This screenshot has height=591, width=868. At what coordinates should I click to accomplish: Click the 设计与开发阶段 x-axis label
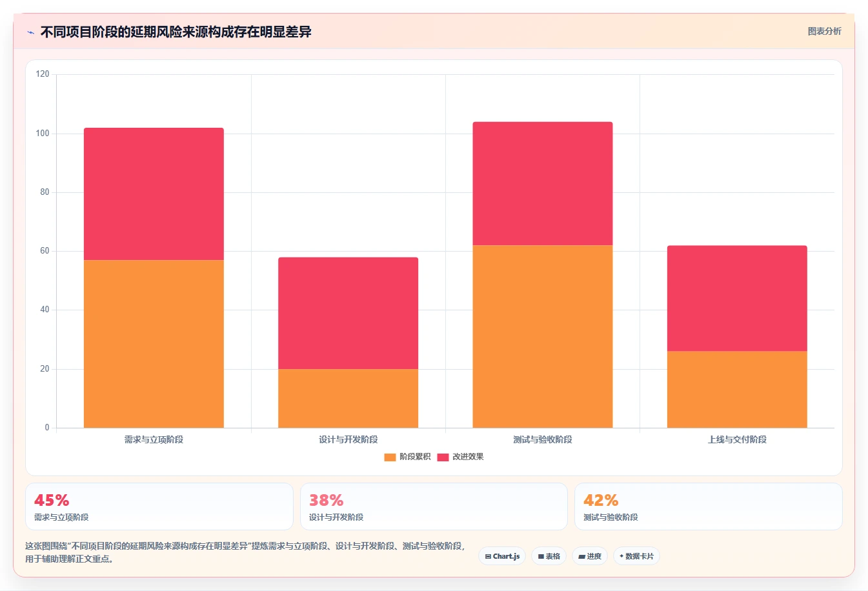coord(348,439)
